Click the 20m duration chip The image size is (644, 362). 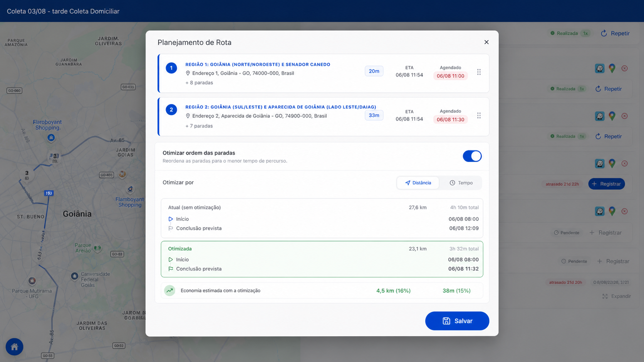coord(374,71)
